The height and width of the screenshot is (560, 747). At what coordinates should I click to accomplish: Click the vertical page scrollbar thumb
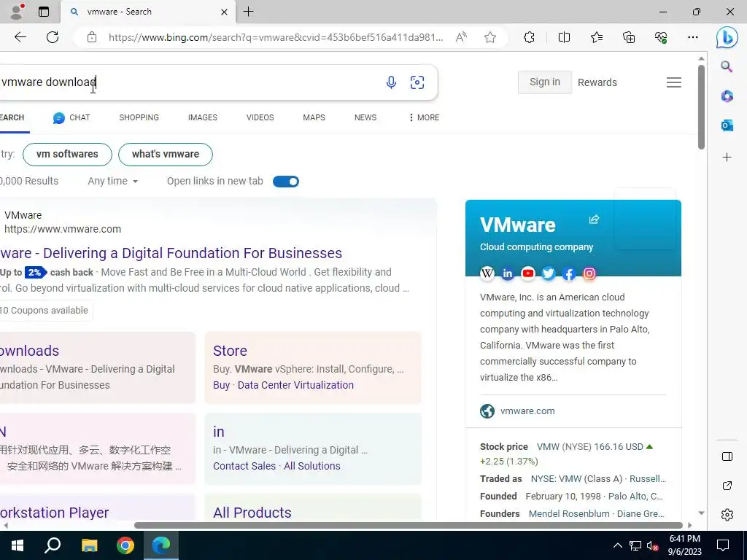(x=701, y=107)
